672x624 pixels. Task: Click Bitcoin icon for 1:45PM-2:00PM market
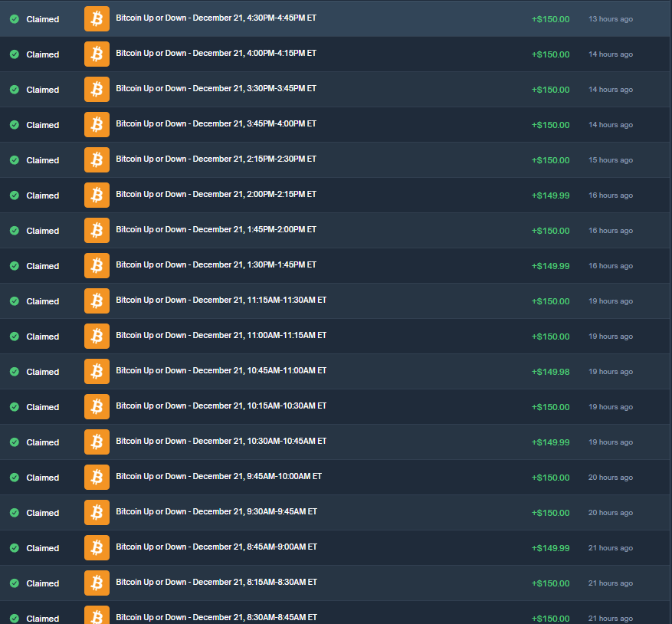(97, 230)
